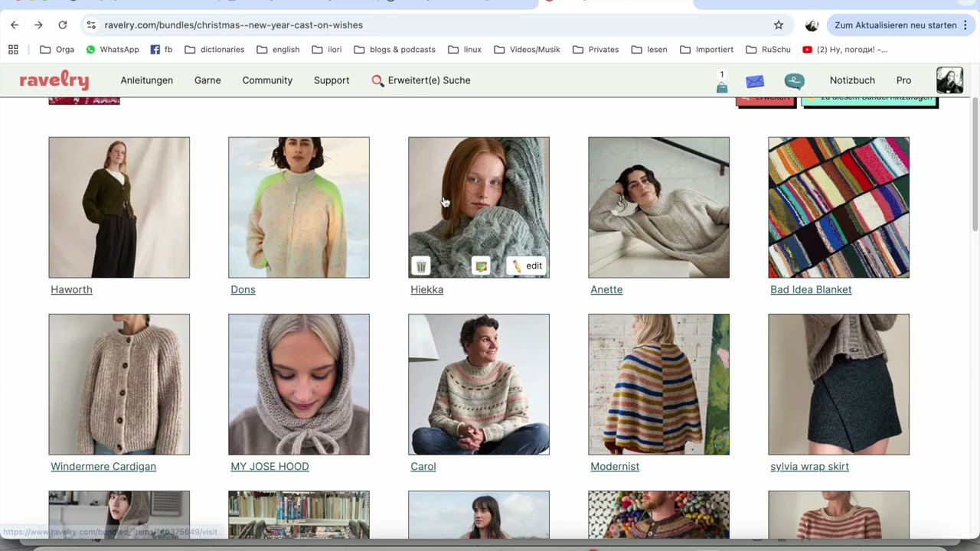Screen dimensions: 980x551
Task: Open the Importiert bookmark folder
Action: (x=707, y=50)
